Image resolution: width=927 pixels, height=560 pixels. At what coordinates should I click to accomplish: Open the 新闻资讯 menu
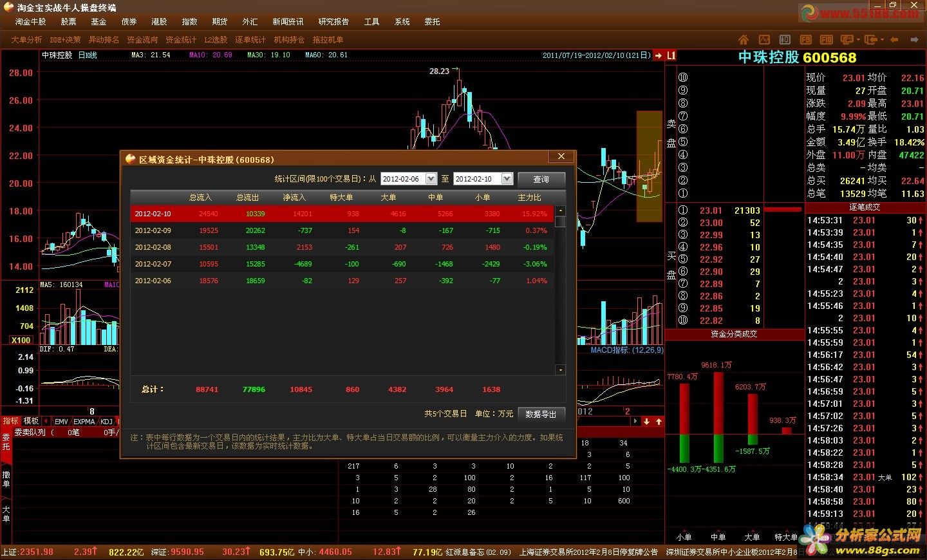pyautogui.click(x=288, y=22)
